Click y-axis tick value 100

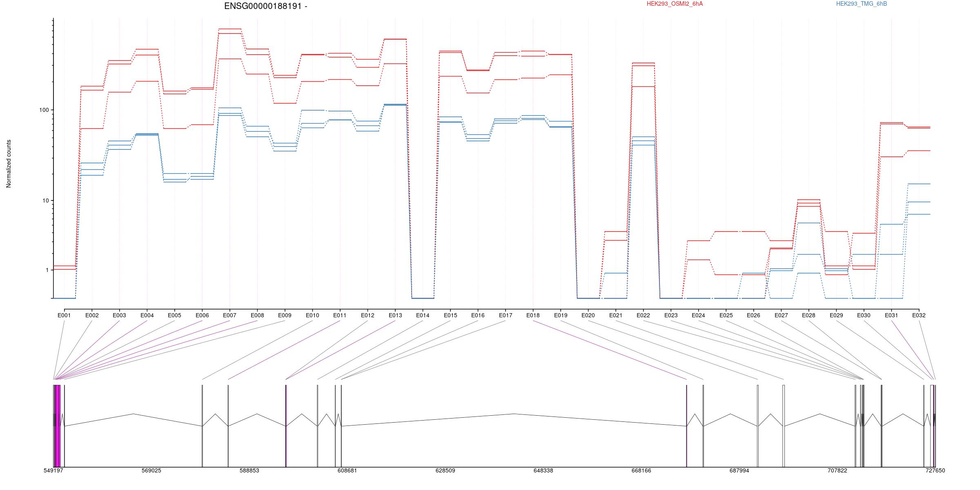pos(44,110)
